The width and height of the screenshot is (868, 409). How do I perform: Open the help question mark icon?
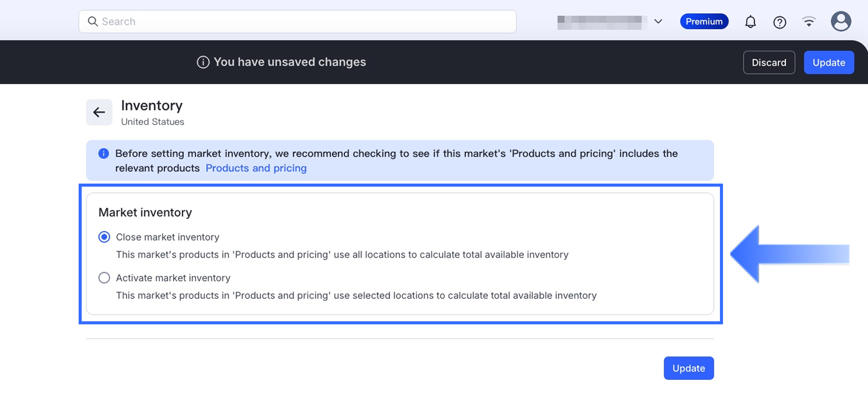(x=779, y=22)
